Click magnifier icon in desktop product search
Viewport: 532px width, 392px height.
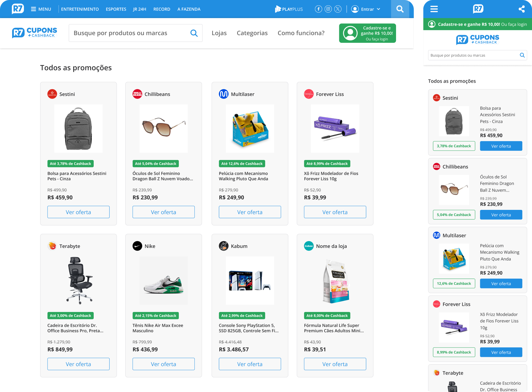point(194,33)
